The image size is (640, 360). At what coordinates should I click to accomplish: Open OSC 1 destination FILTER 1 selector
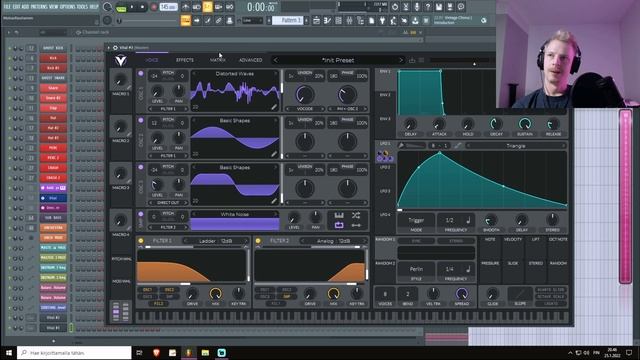(x=168, y=109)
